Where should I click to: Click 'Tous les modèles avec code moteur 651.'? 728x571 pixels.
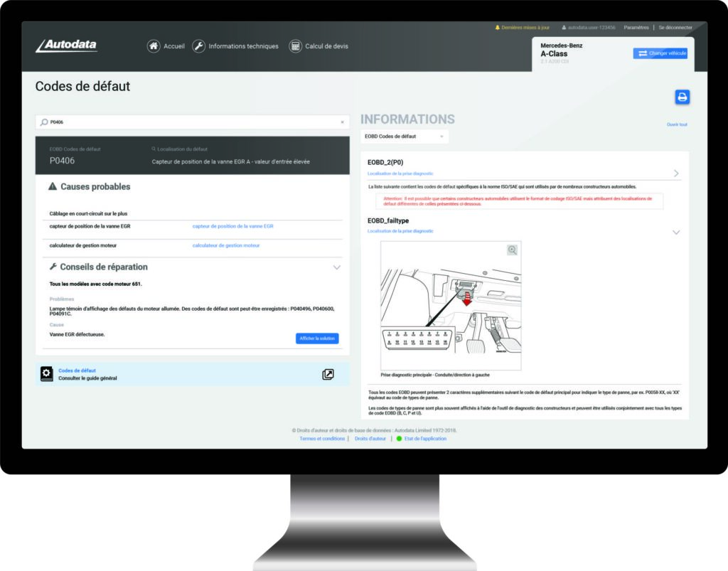[96, 284]
